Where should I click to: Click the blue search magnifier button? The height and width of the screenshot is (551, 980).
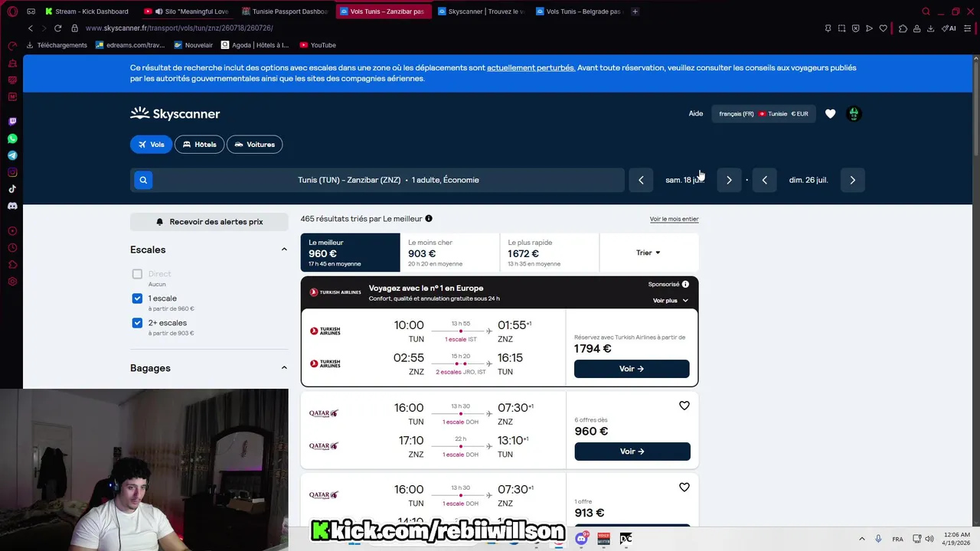(142, 180)
